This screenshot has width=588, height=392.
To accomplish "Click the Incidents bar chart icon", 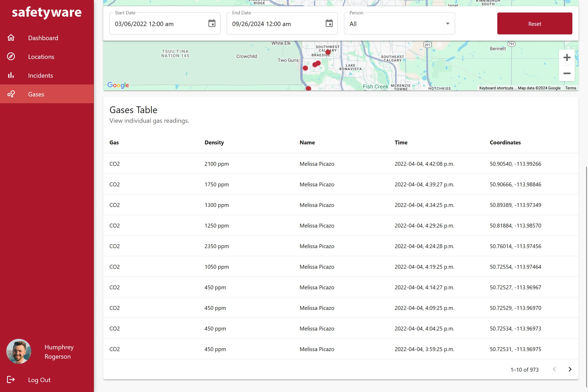I will 11,75.
